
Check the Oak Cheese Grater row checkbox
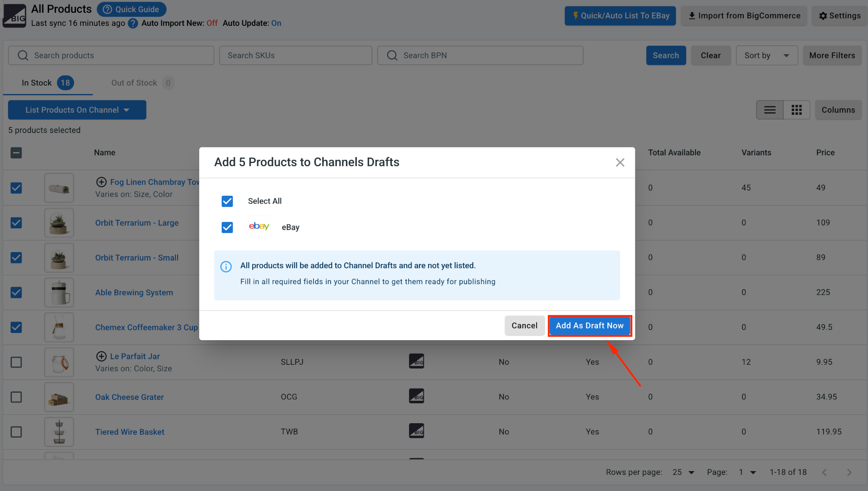click(16, 397)
